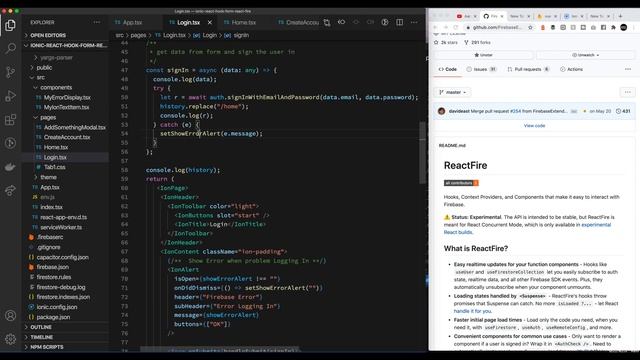Click the go back navigation icon in editor toolbar
Viewport: 640px width, 360px height.
click(x=342, y=22)
